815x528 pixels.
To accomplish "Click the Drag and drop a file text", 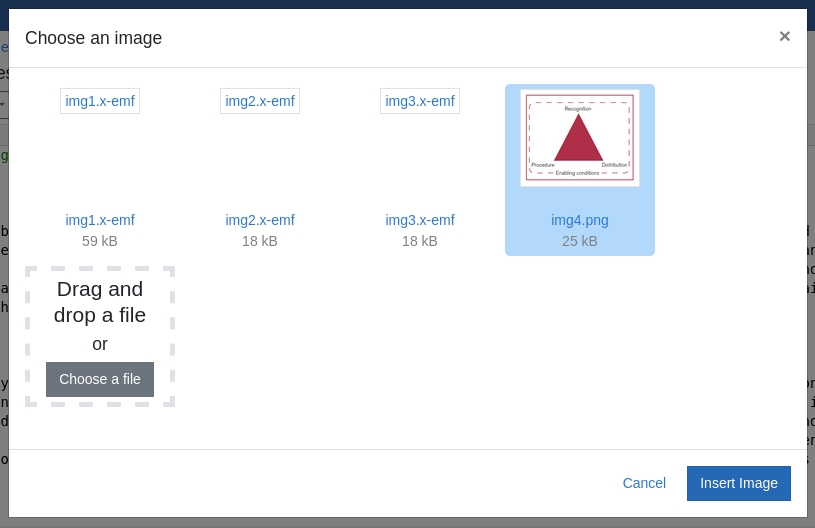I will [100, 301].
